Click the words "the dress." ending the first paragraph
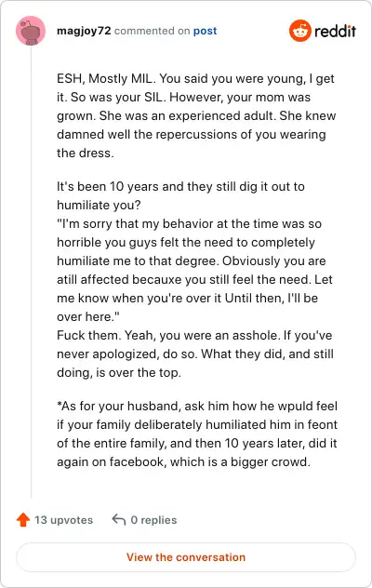Image resolution: width=372 pixels, height=588 pixels. click(86, 153)
